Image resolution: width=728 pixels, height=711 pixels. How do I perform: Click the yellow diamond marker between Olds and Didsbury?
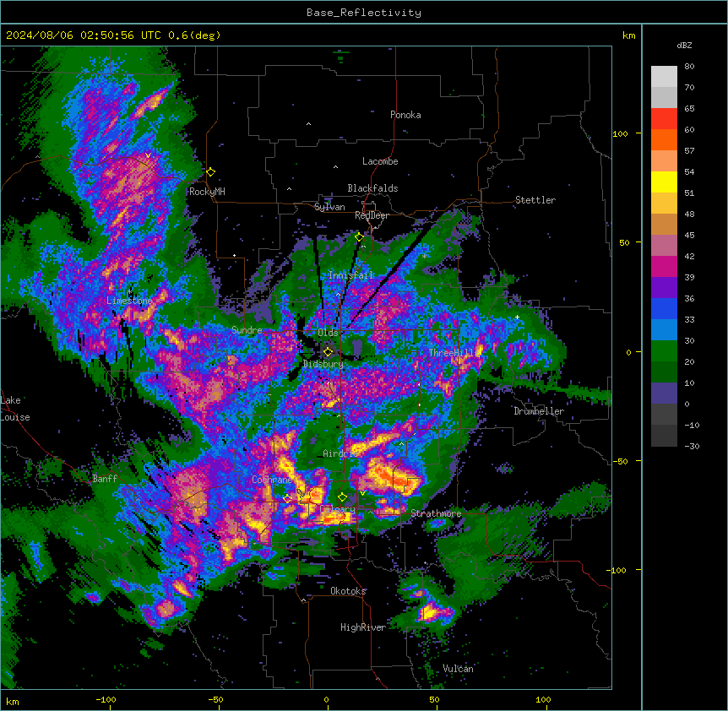(328, 352)
